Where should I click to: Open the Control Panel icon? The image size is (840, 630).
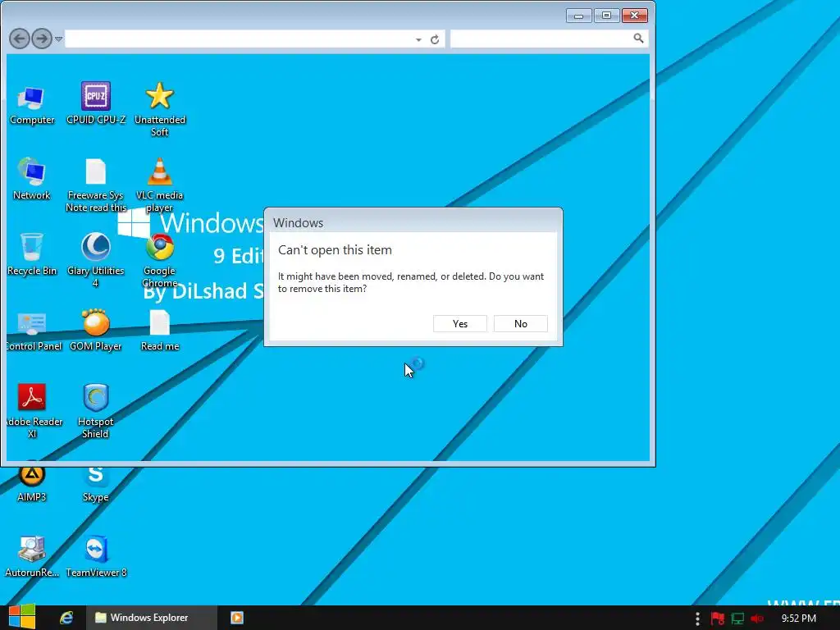tap(33, 331)
